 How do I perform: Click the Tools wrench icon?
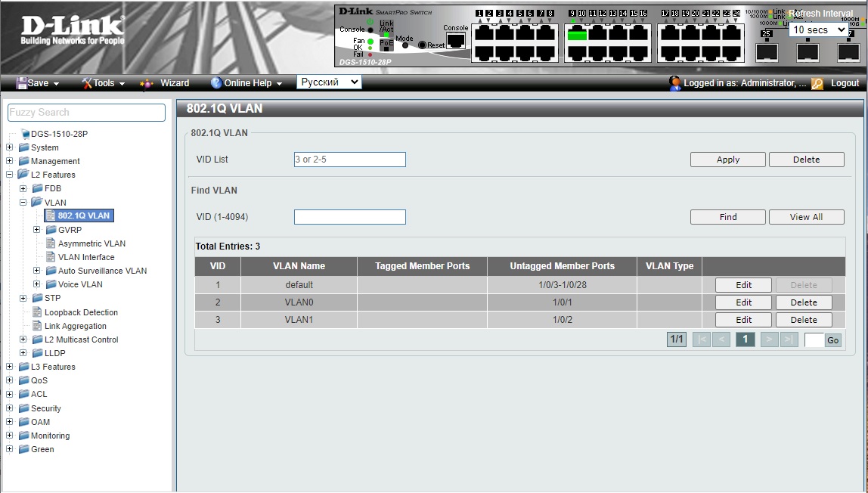[x=86, y=83]
